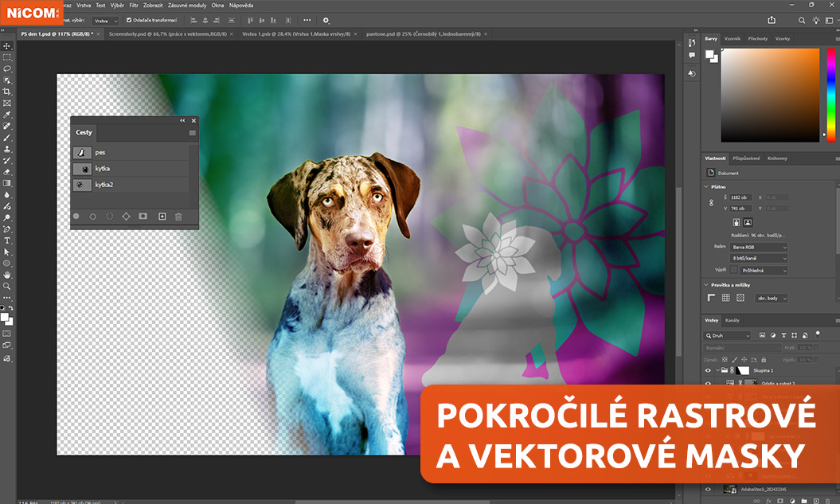The image size is (840, 504).
Task: Open the Filtr menu
Action: [x=134, y=5]
